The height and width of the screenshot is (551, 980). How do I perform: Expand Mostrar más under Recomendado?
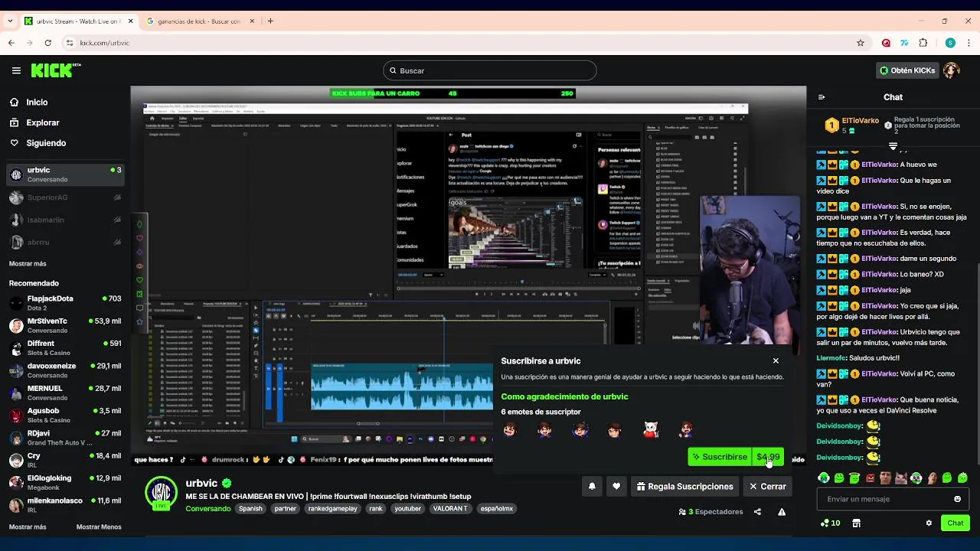28,527
